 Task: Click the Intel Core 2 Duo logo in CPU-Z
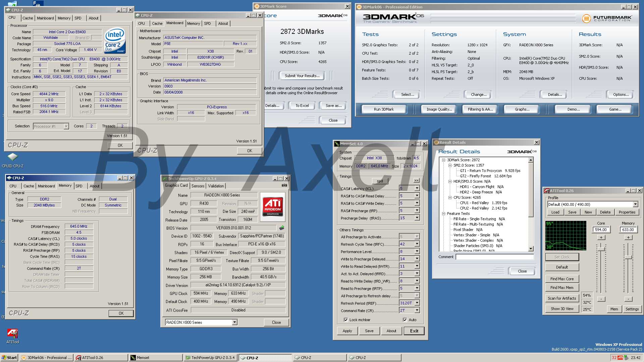(115, 40)
